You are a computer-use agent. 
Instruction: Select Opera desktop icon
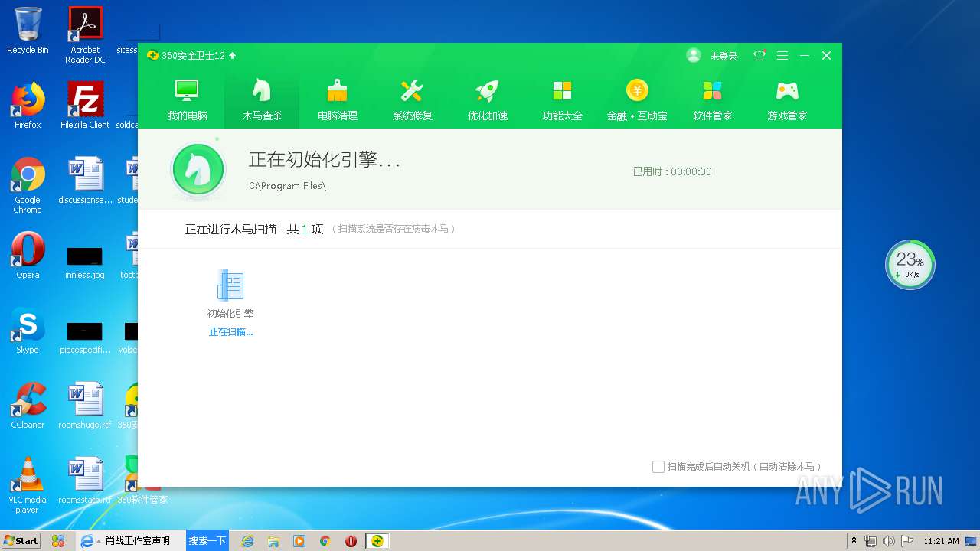[28, 256]
